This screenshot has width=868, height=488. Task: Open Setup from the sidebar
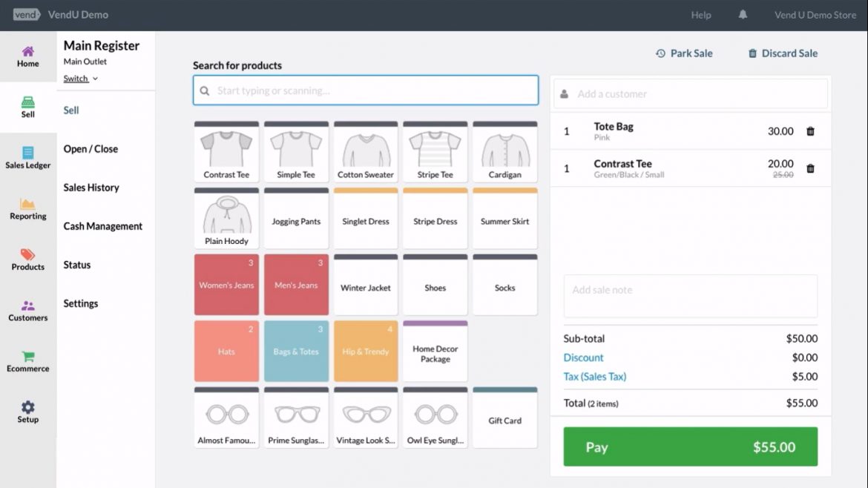click(27, 413)
